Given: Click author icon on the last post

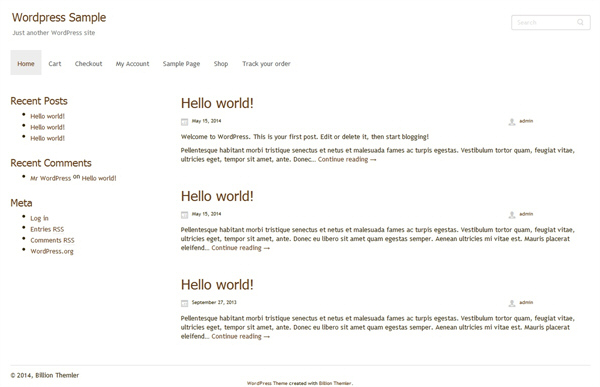Looking at the screenshot, I should [x=512, y=303].
